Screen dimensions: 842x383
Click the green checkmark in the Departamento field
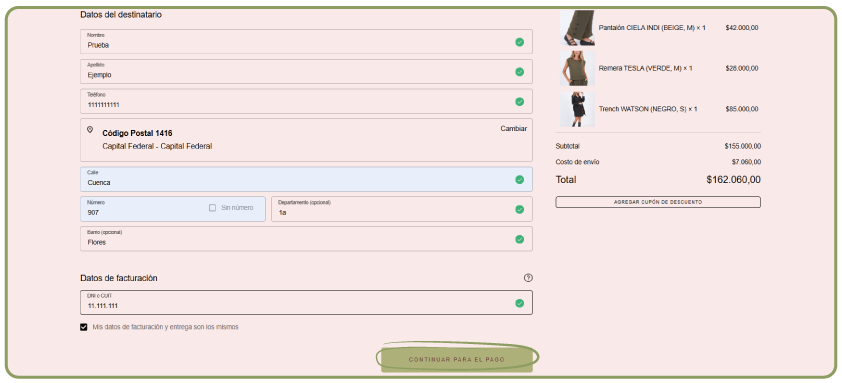click(x=519, y=209)
